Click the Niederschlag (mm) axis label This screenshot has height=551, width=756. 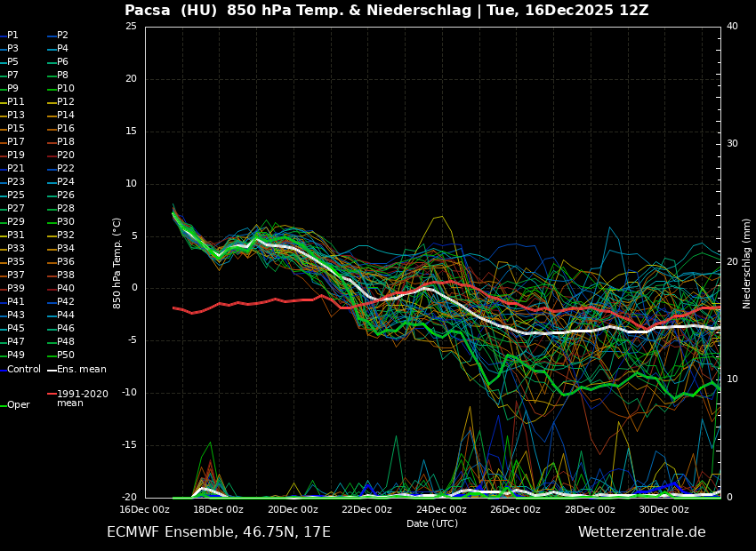pyautogui.click(x=747, y=263)
